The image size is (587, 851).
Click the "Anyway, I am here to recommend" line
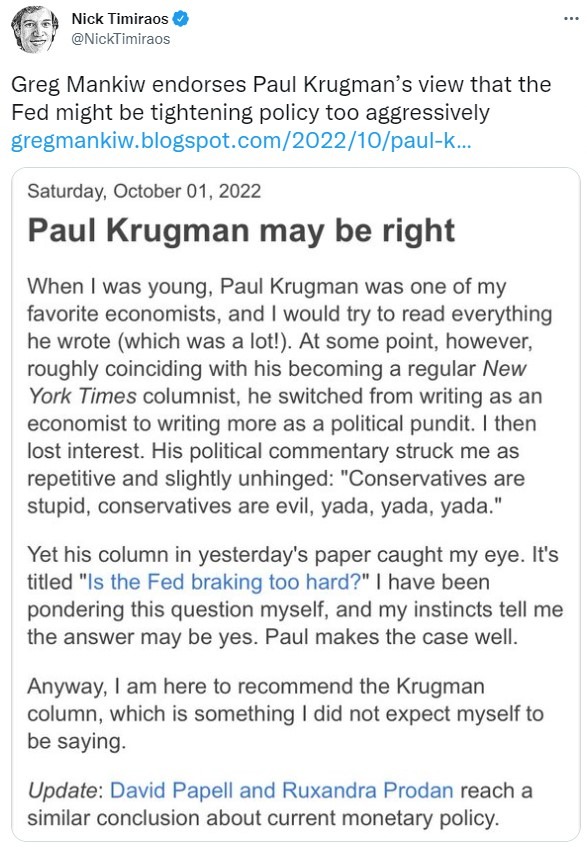(256, 687)
